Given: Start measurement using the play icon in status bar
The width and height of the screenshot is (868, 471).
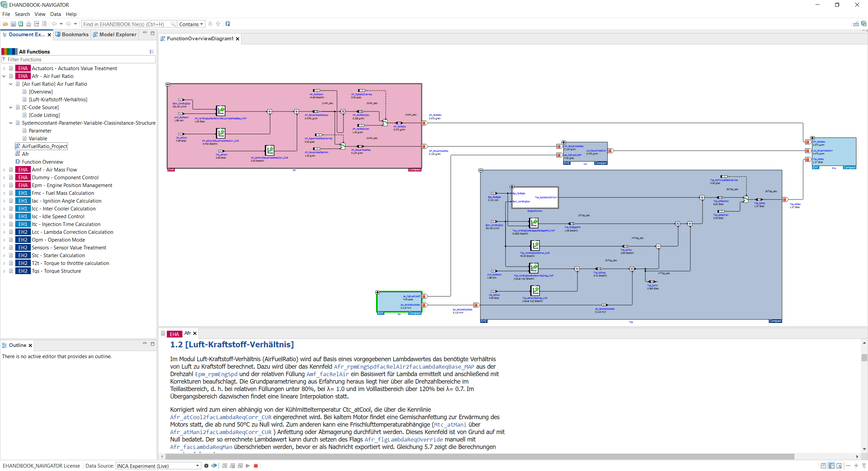Looking at the screenshot, I should coord(248,466).
